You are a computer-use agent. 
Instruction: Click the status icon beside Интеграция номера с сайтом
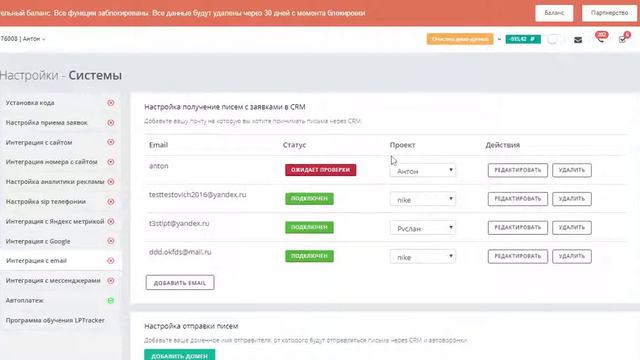click(111, 162)
